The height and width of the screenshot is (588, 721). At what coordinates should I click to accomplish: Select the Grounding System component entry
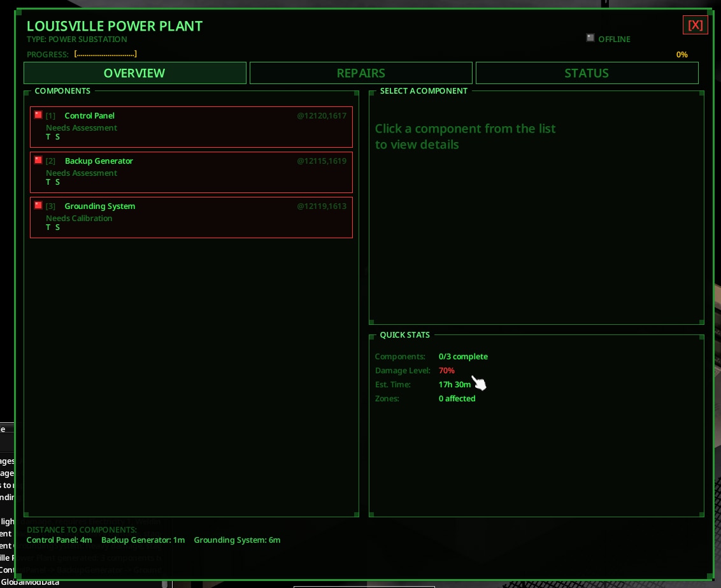[x=191, y=217]
